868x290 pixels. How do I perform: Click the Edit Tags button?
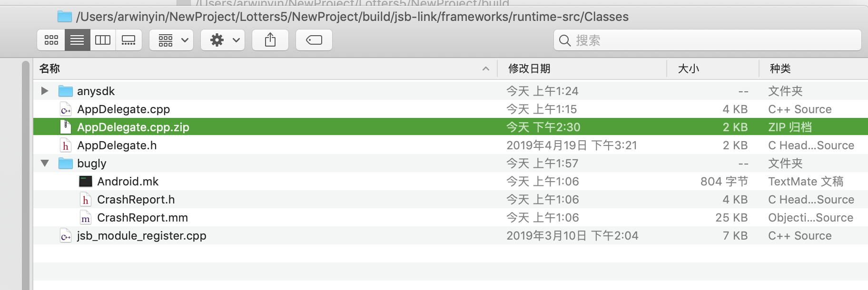tap(314, 40)
